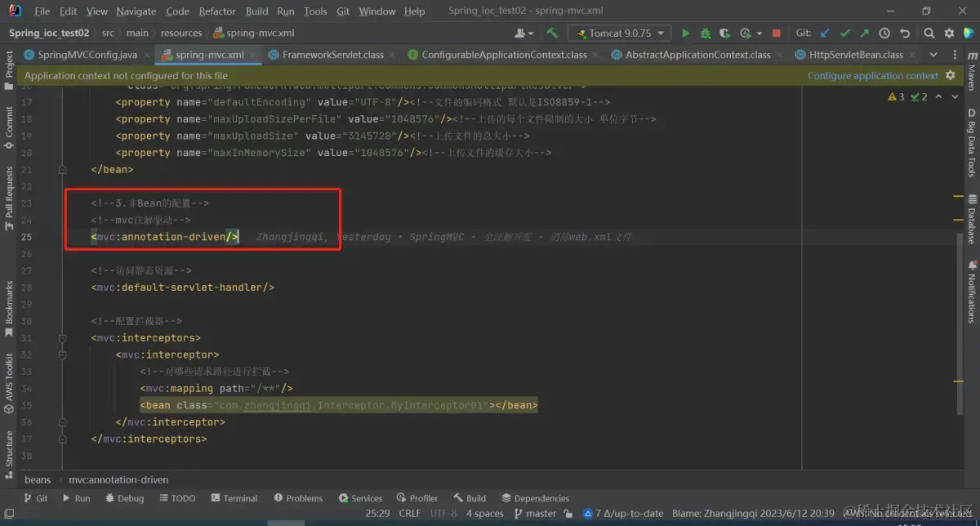The image size is (980, 526).
Task: Click the CRLF line separator status
Action: (409, 514)
